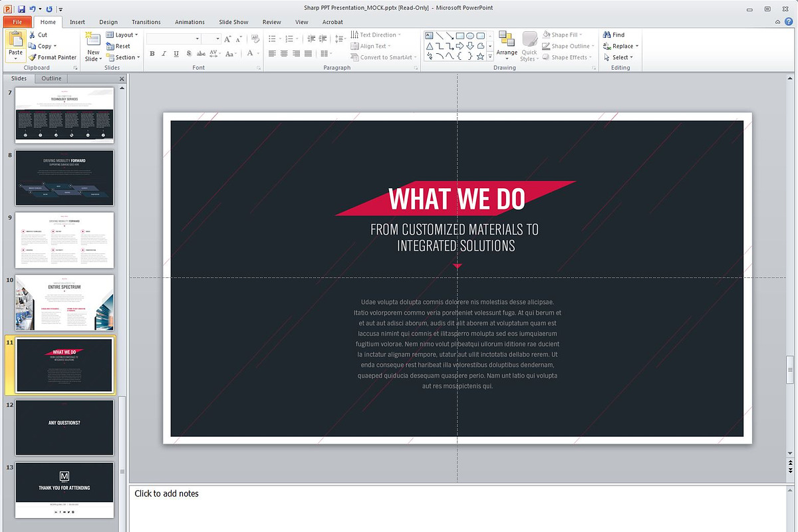The image size is (798, 532).
Task: Toggle Bold formatting
Action: pos(152,54)
